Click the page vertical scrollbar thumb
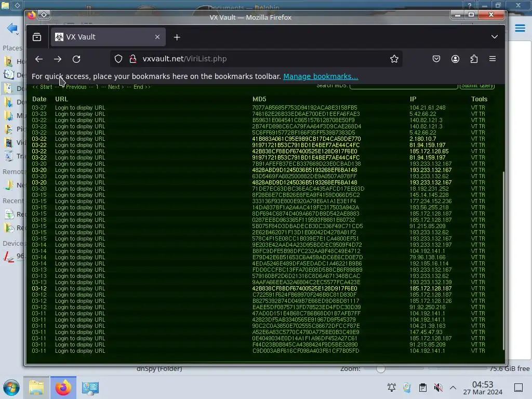This screenshot has height=399, width=532. coord(503,261)
